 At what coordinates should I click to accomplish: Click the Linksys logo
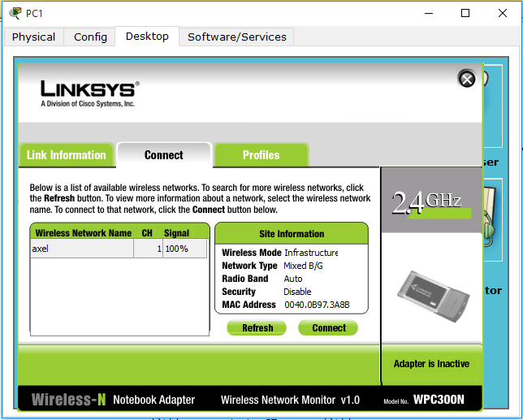tap(90, 93)
